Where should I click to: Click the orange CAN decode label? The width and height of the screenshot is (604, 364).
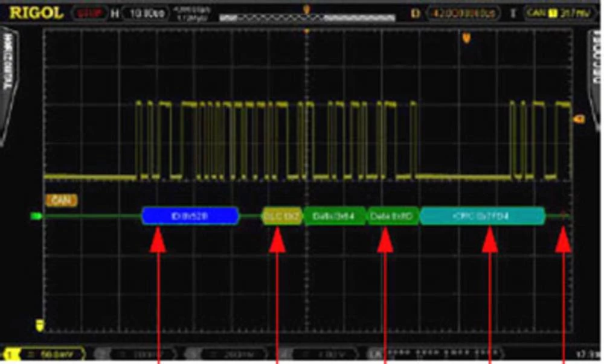[61, 199]
